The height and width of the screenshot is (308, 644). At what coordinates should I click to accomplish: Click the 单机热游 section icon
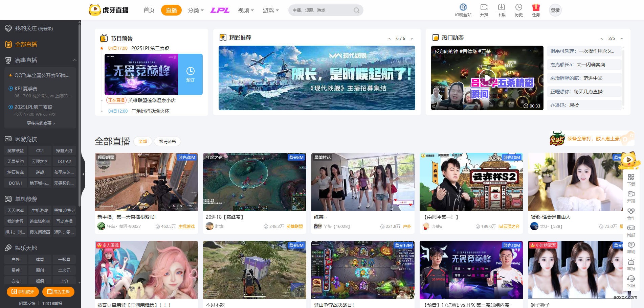pyautogui.click(x=8, y=199)
